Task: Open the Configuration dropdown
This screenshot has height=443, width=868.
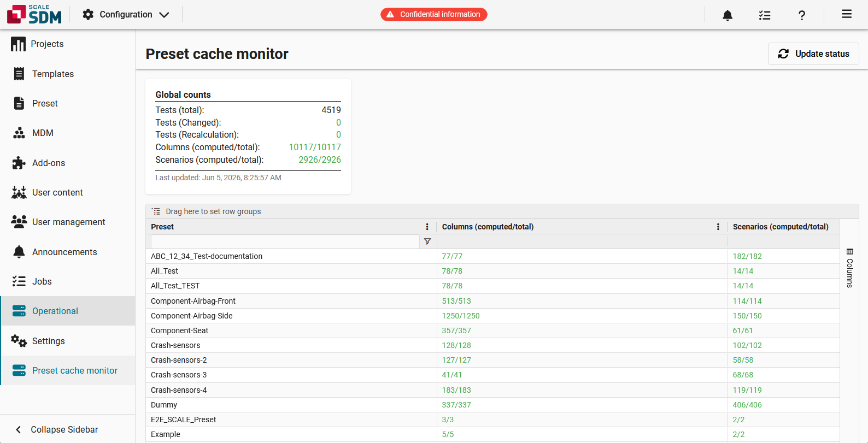Action: [126, 15]
